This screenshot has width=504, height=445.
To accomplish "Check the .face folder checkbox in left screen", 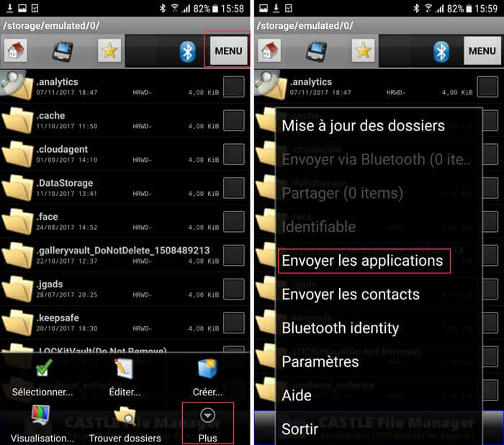I will coord(234,222).
